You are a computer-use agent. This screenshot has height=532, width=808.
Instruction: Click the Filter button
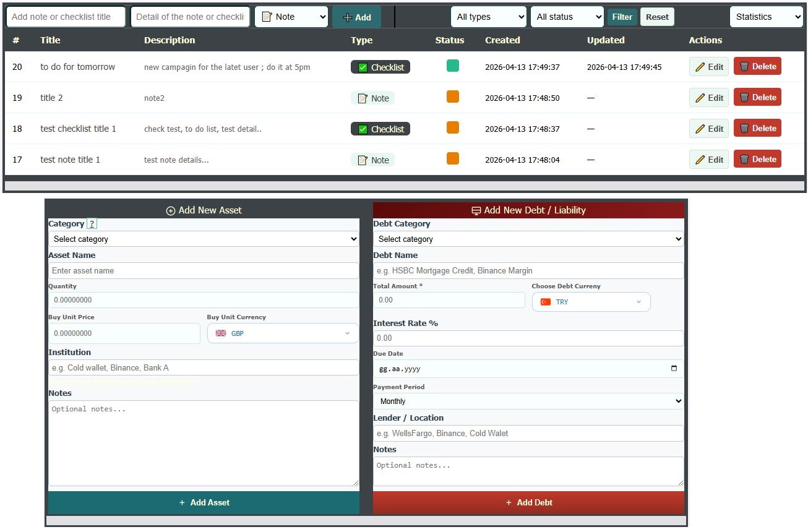(622, 17)
